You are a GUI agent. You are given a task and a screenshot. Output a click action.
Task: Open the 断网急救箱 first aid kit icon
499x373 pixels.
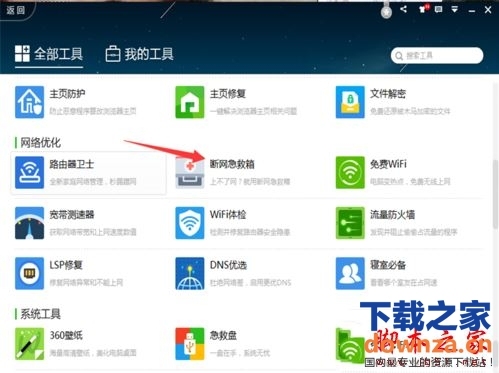click(190, 172)
